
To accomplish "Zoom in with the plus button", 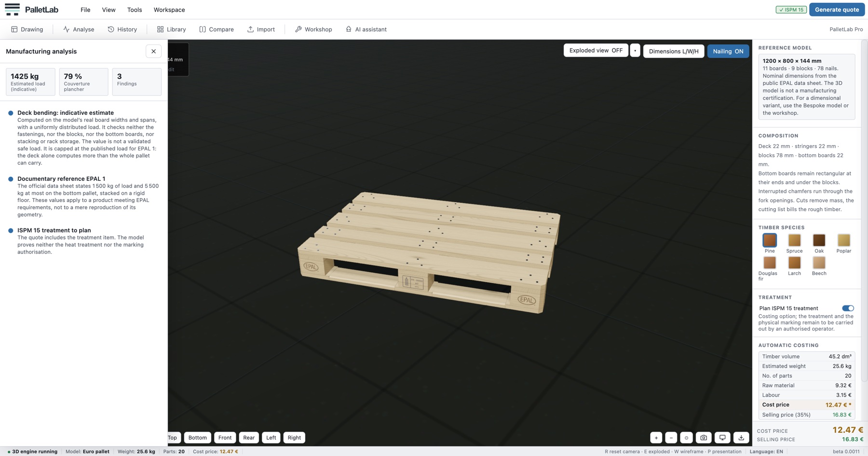I will pos(656,438).
